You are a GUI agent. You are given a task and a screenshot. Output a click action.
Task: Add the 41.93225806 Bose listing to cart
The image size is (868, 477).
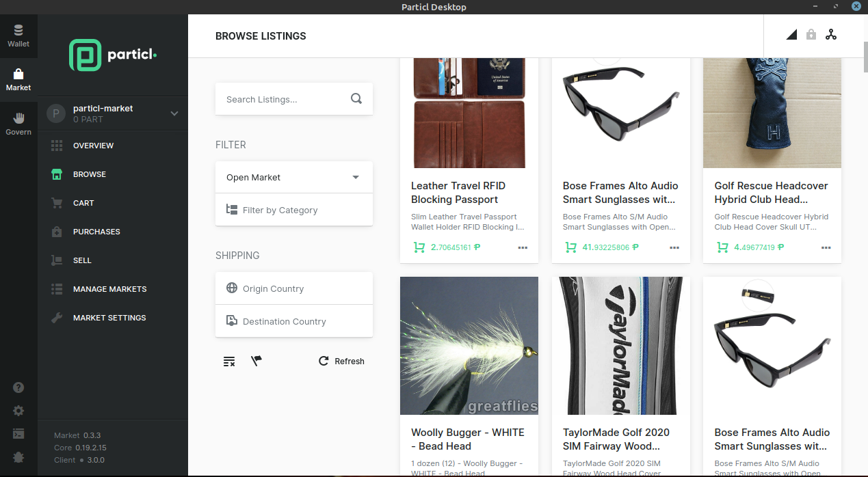pyautogui.click(x=570, y=247)
